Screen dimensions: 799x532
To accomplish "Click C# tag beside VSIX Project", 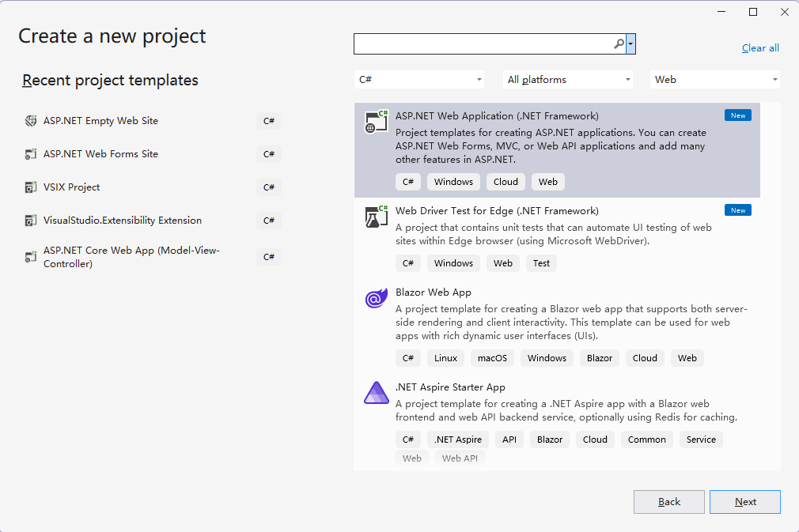I will (x=269, y=187).
